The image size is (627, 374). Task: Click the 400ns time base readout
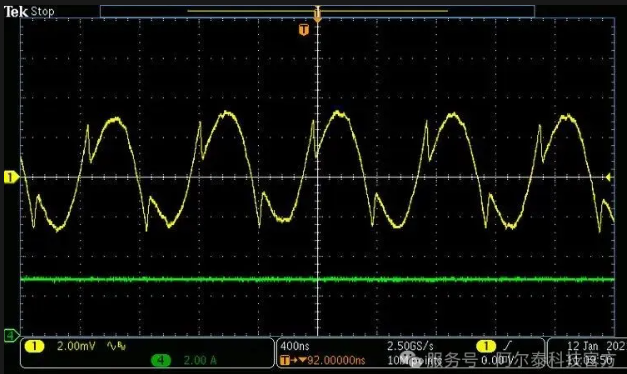click(x=295, y=346)
